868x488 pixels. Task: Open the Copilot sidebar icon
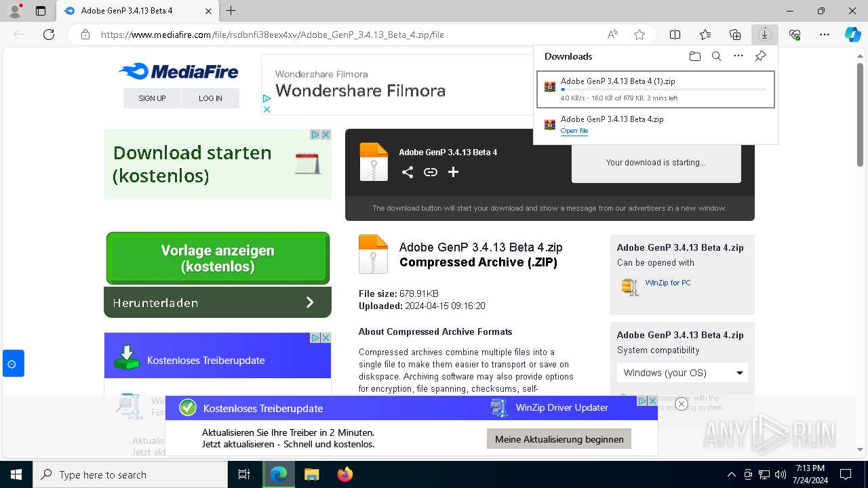(x=853, y=35)
